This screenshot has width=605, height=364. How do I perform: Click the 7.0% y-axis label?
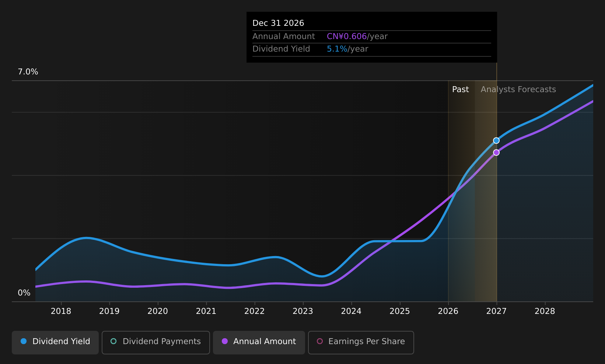tap(28, 72)
